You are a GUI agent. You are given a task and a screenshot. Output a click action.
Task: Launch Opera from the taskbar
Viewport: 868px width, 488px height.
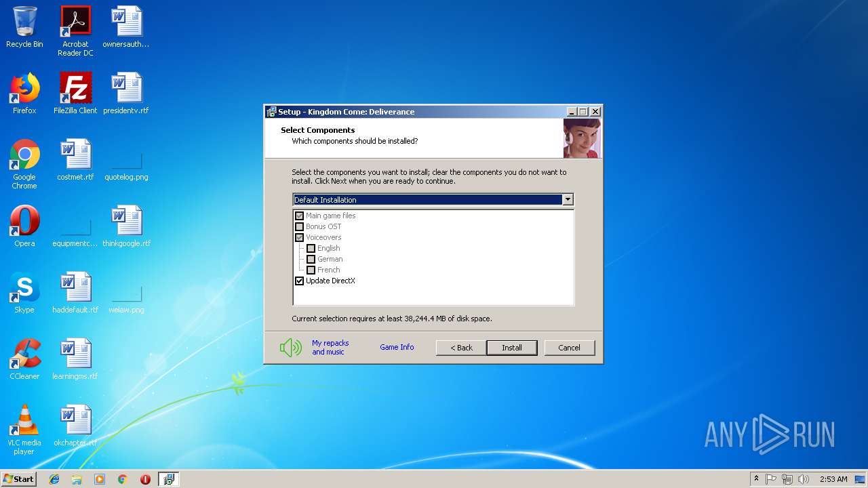point(145,479)
